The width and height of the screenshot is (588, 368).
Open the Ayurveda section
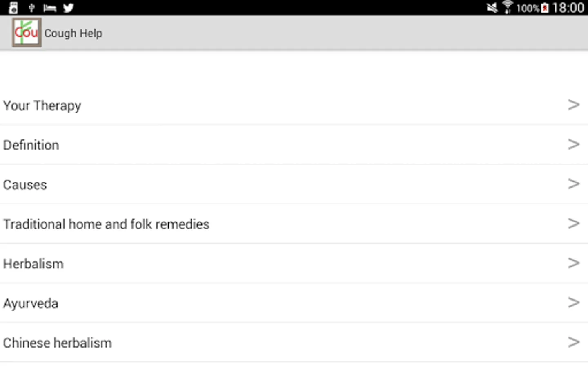pos(31,303)
